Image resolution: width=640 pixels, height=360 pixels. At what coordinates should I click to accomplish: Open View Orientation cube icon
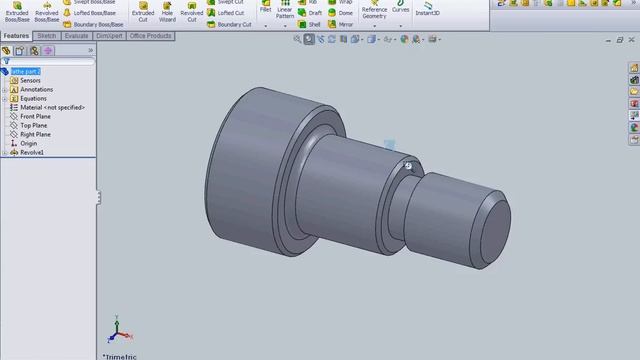355,39
